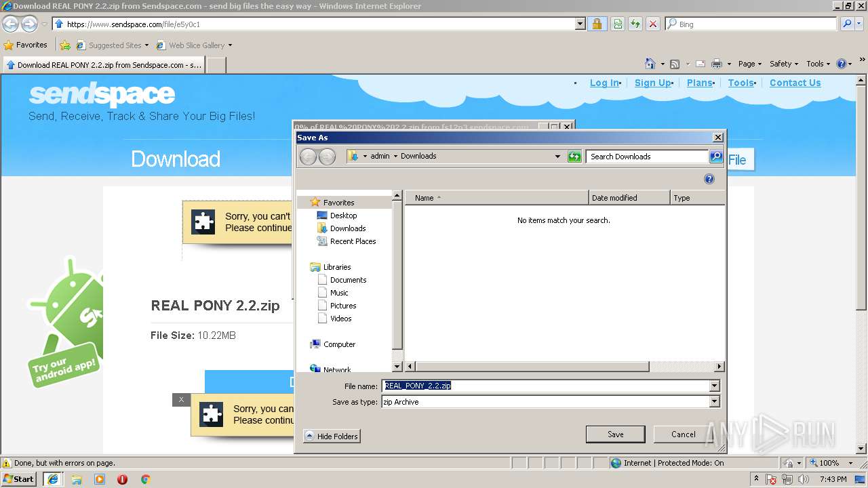Click the Save As dialog back arrow
Viewport: 868px width, 488px height.
308,157
